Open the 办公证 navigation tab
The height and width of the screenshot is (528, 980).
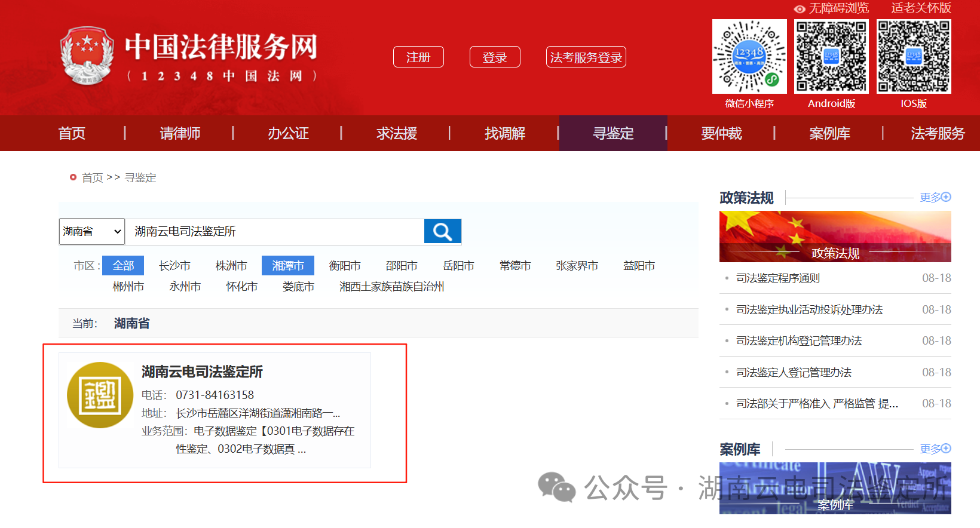(288, 133)
